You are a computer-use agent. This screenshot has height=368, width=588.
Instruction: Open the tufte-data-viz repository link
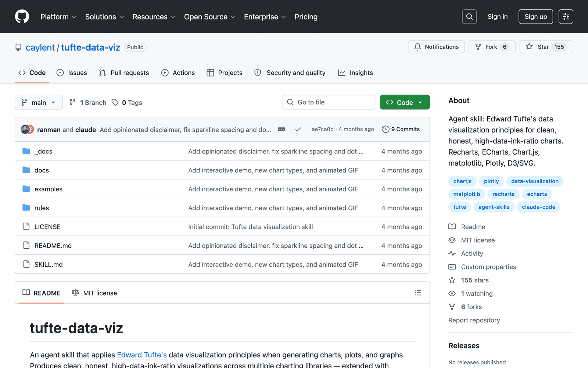pos(90,47)
